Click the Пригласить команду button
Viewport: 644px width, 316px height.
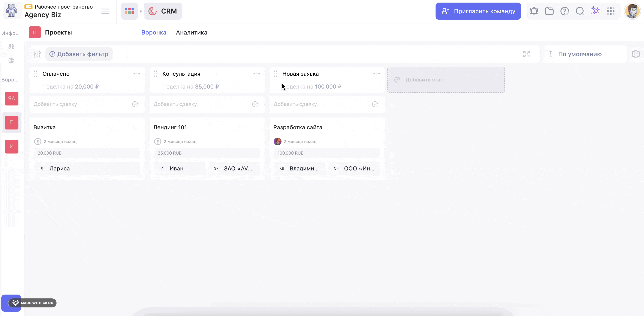(x=478, y=11)
